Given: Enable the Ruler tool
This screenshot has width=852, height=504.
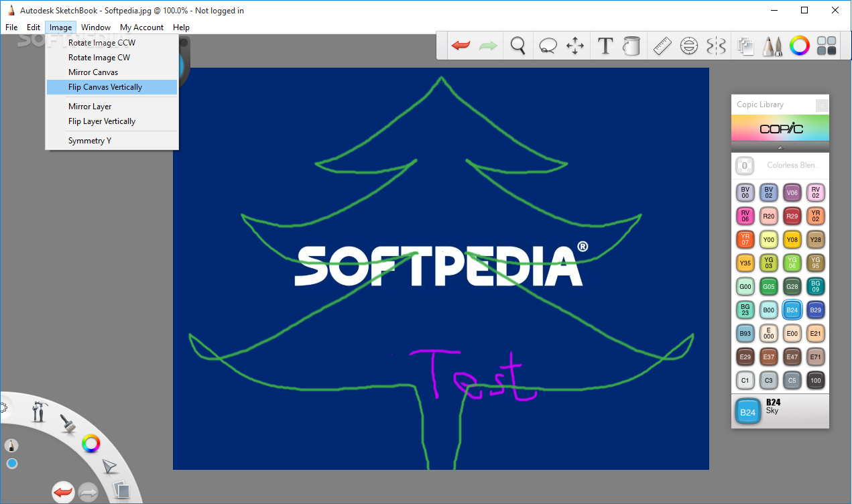Looking at the screenshot, I should click(662, 46).
